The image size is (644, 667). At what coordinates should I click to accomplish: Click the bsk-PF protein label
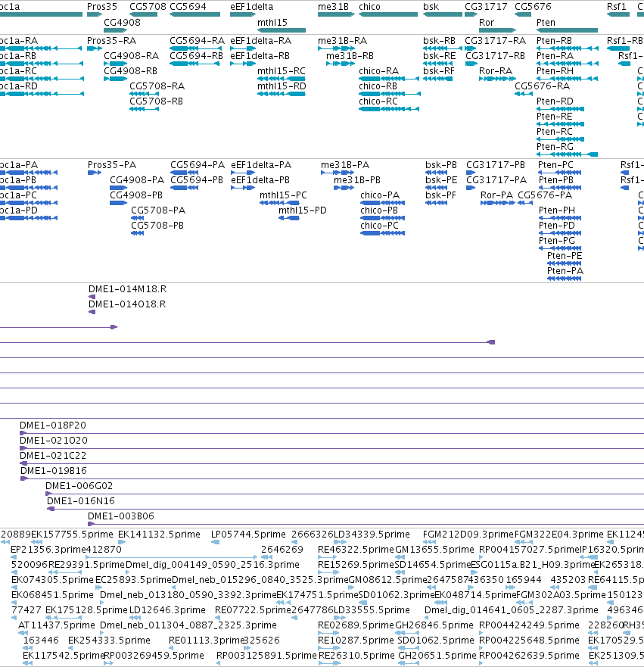click(440, 195)
